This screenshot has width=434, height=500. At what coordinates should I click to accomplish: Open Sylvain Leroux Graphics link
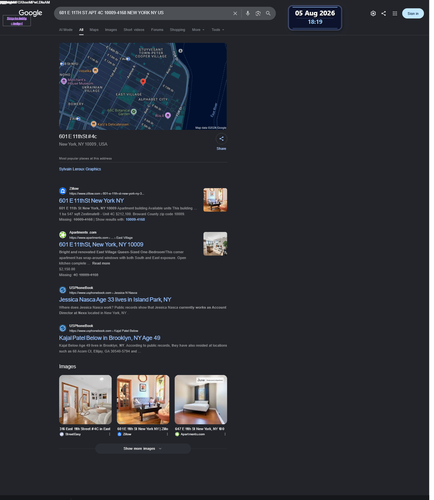point(80,169)
